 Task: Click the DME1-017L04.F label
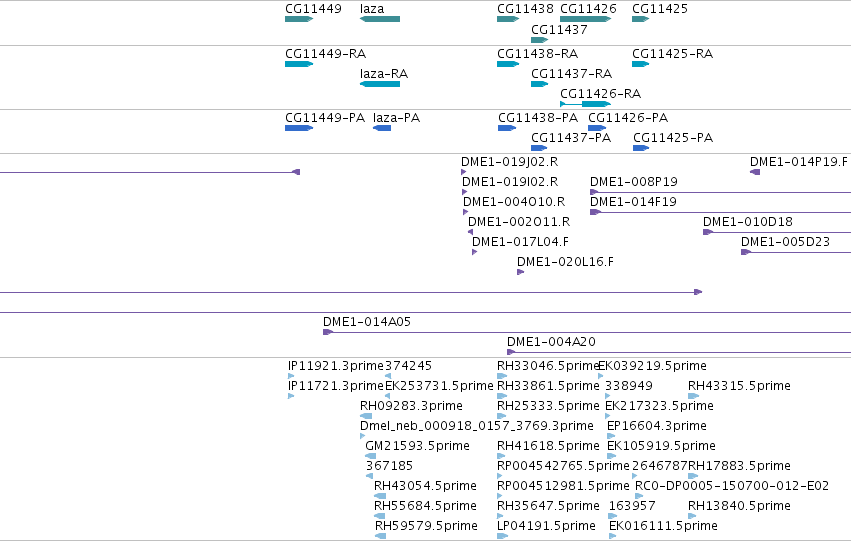pos(520,242)
